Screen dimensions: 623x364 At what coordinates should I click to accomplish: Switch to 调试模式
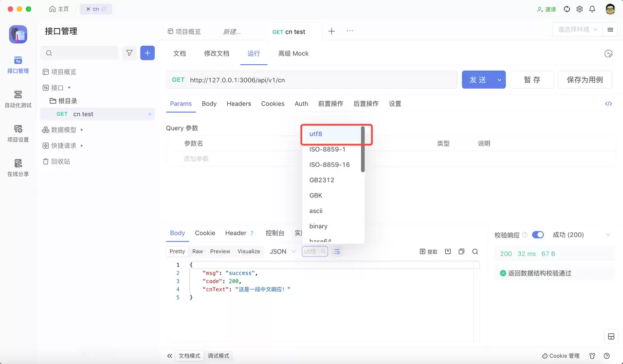click(219, 356)
